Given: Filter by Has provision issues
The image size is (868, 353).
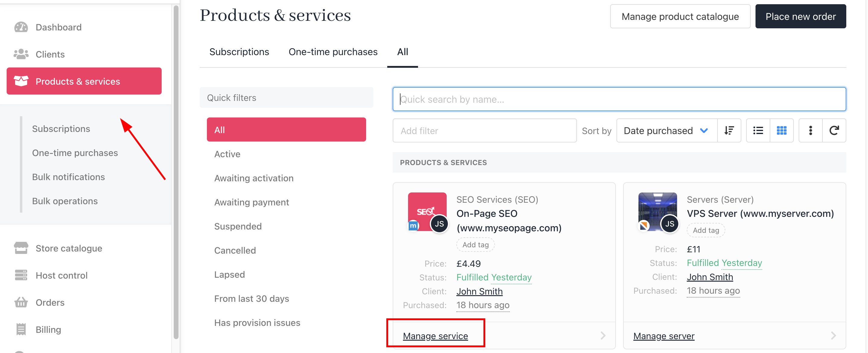Looking at the screenshot, I should pyautogui.click(x=257, y=323).
